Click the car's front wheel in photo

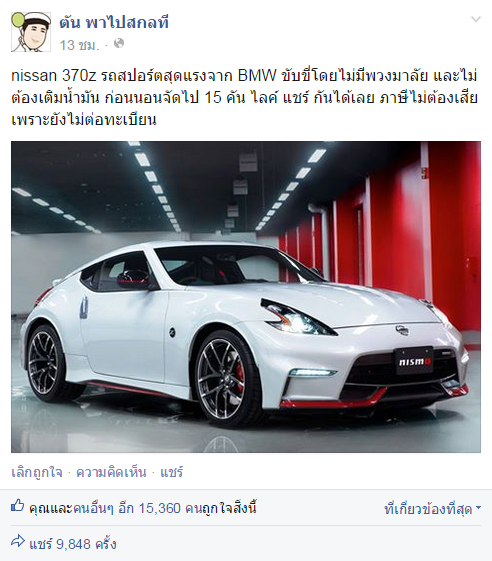point(222,379)
